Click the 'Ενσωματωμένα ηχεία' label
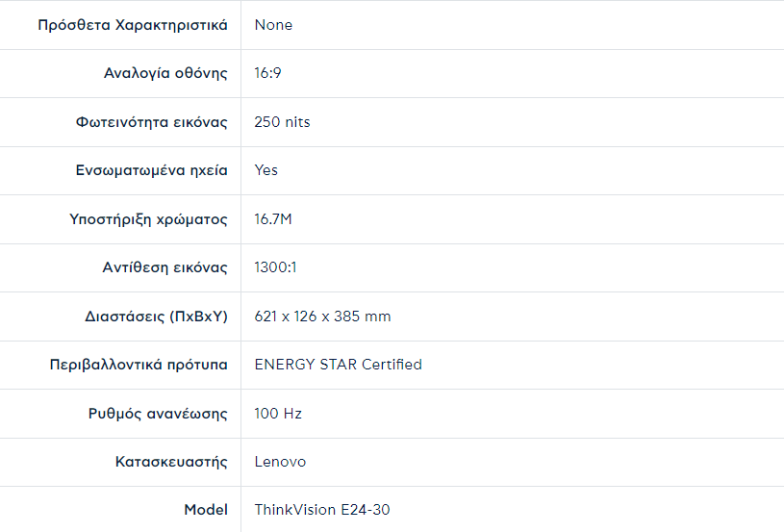The height and width of the screenshot is (532, 784). (152, 170)
